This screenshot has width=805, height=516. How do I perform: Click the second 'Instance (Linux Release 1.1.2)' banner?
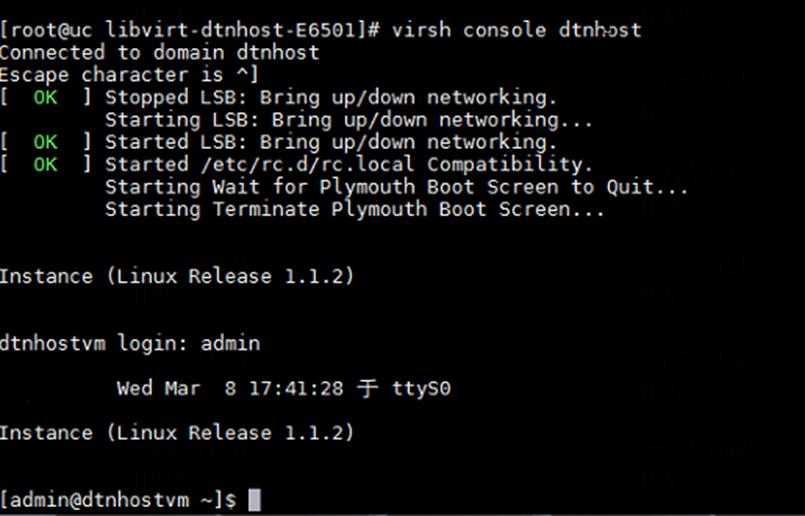pyautogui.click(x=177, y=433)
